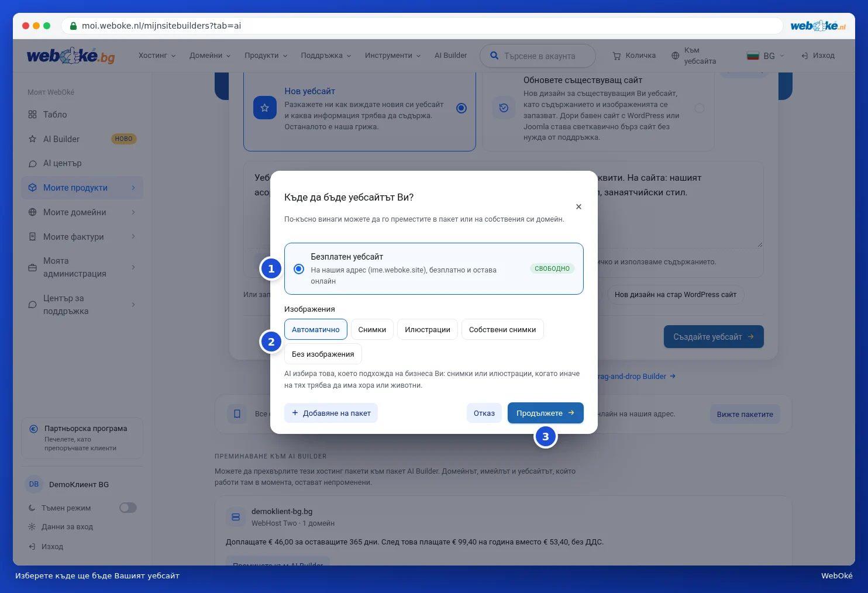Choose Снимки image option

click(x=372, y=329)
